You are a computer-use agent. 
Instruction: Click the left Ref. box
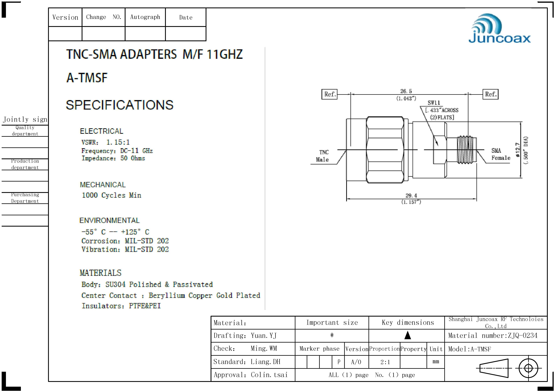tap(329, 94)
